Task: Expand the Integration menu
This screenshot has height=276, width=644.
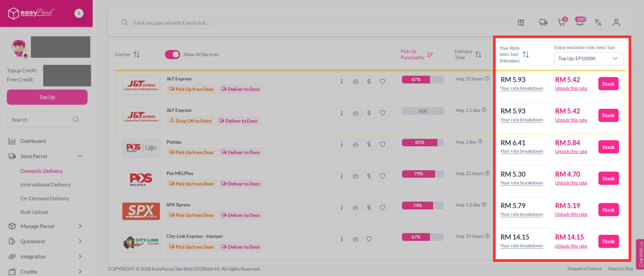Action: click(80, 256)
